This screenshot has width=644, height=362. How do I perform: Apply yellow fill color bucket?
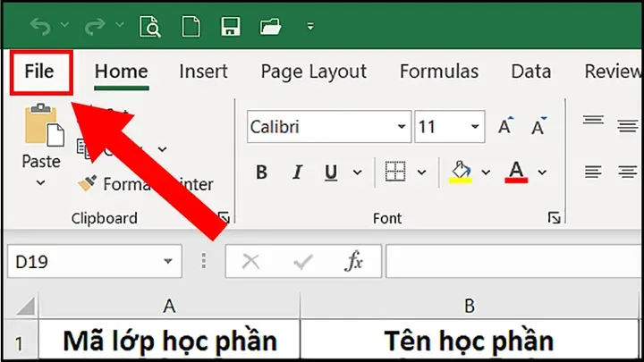(x=461, y=172)
